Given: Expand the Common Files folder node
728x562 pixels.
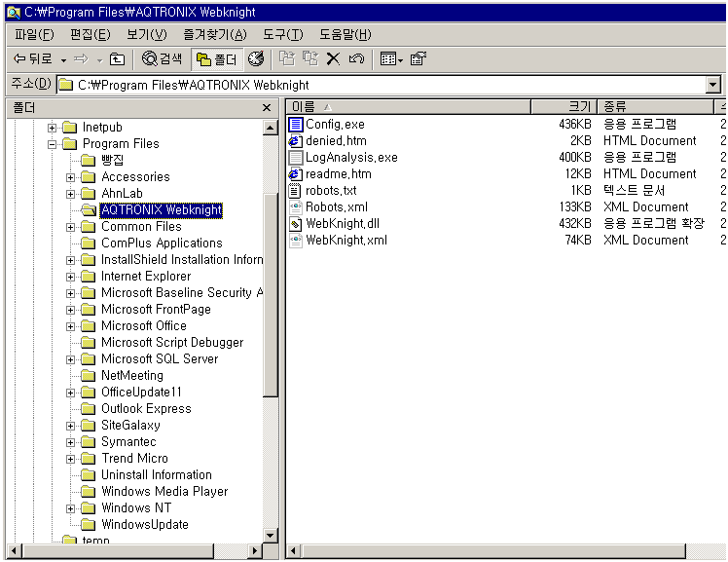Looking at the screenshot, I should click(x=71, y=227).
